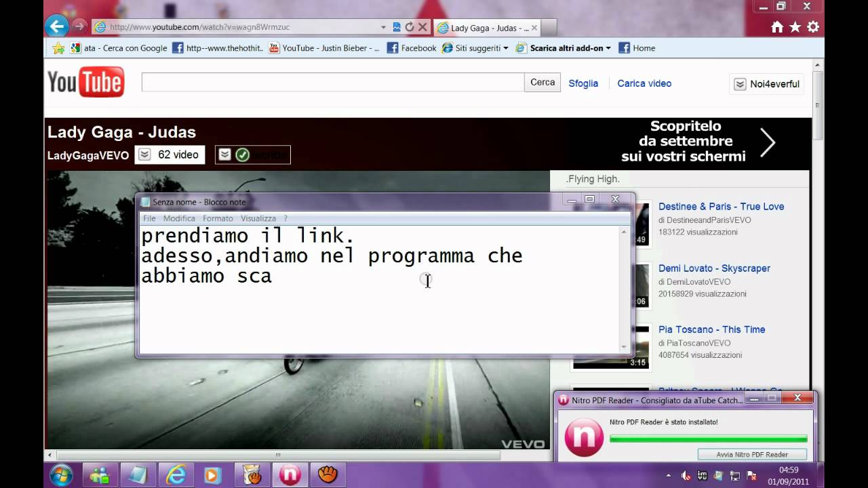Open 'ata - Cerca con Google' bookmark
Screen dimensions: 868x488
(x=118, y=48)
